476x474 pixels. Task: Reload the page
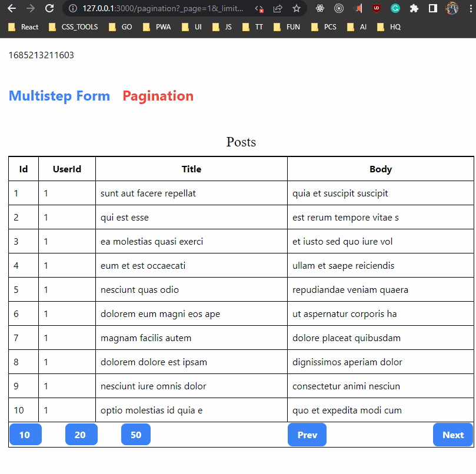tap(49, 9)
